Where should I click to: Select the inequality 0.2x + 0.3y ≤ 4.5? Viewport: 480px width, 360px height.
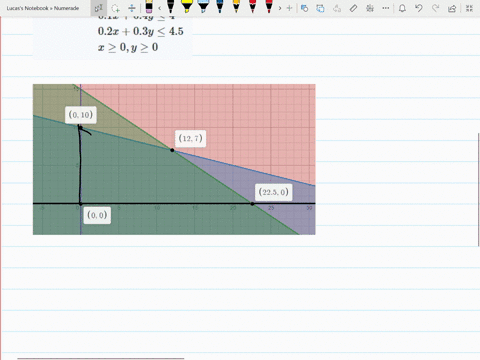tap(141, 31)
